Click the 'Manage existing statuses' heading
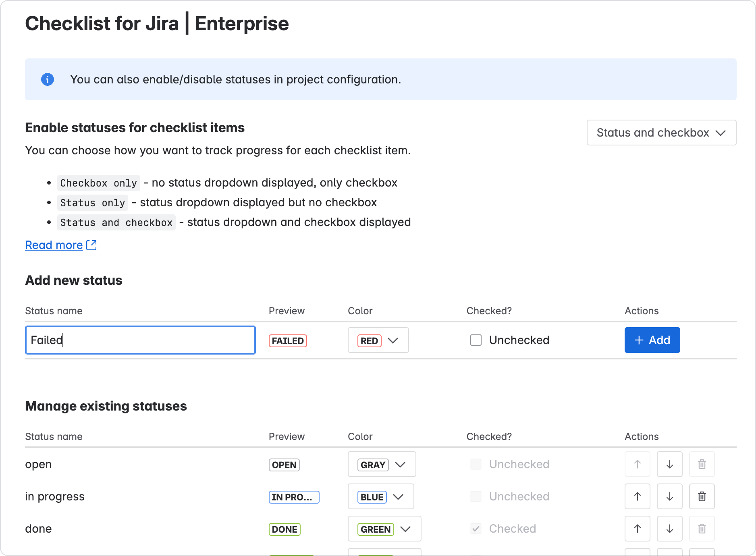The height and width of the screenshot is (556, 756). tap(106, 406)
